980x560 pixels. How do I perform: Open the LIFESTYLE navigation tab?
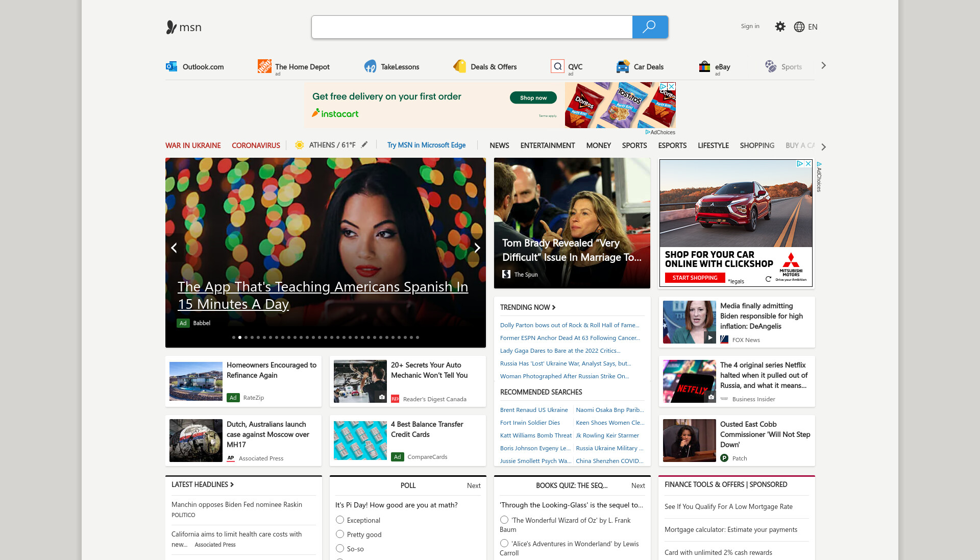point(713,145)
